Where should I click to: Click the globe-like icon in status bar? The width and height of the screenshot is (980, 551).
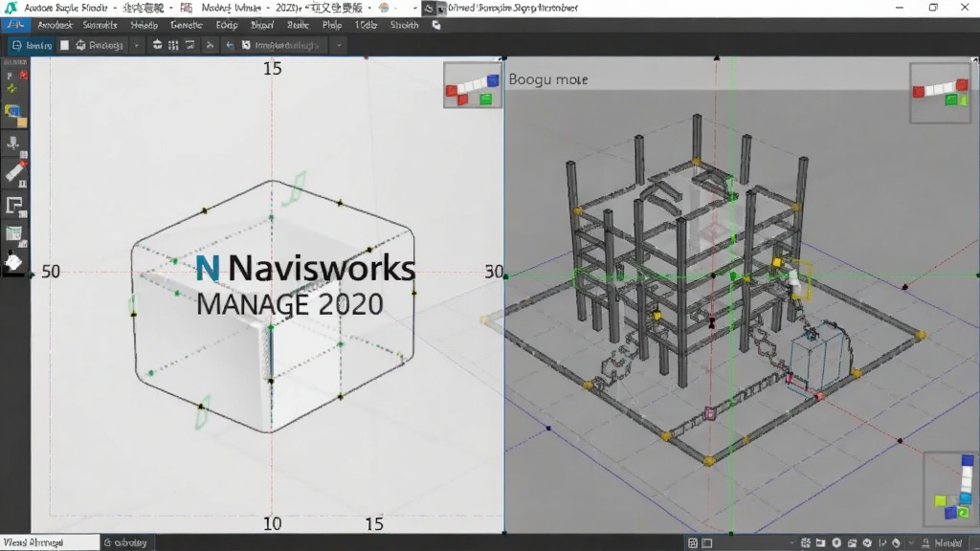pos(867,543)
